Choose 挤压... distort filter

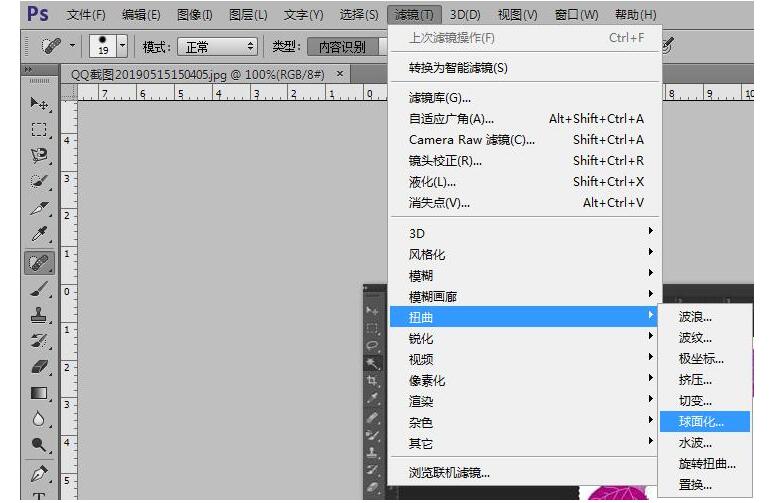(x=705, y=380)
